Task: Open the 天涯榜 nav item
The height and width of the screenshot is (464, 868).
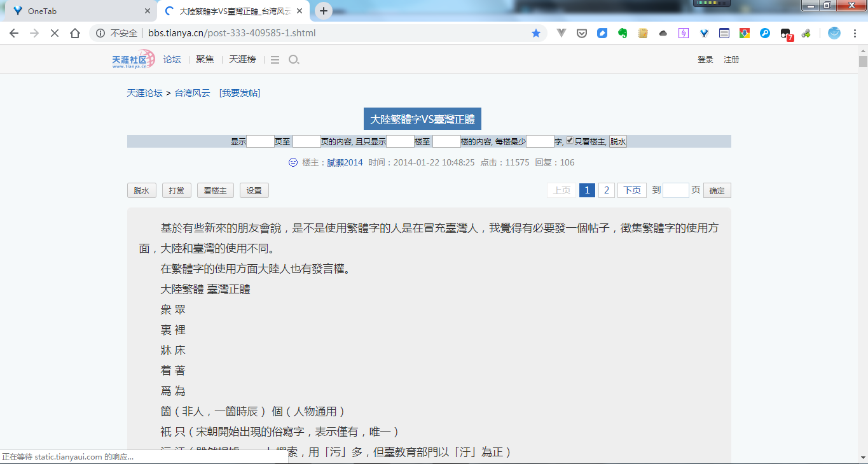Action: (242, 59)
